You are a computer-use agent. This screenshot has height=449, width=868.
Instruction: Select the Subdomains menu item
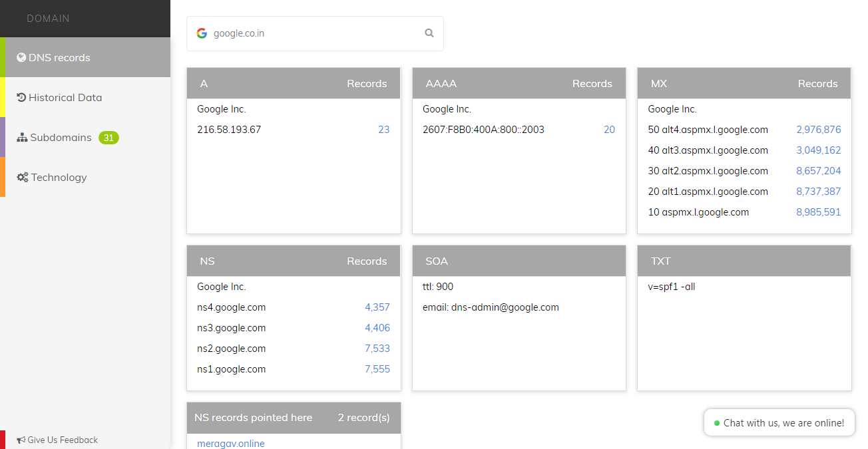(85, 138)
